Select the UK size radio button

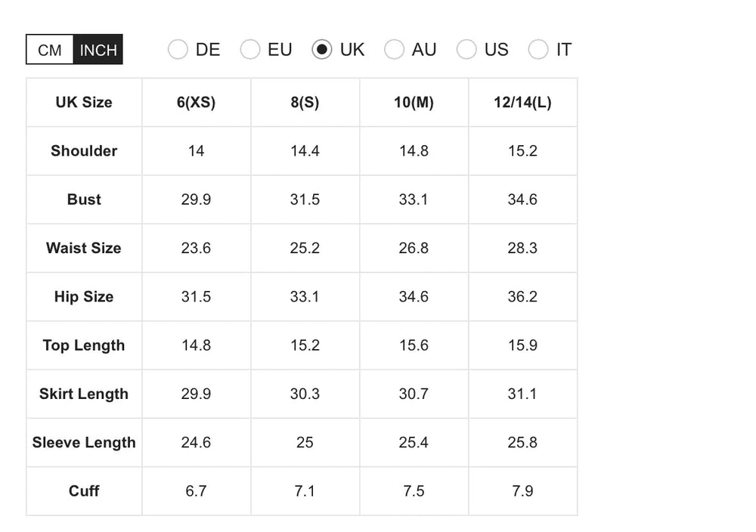(321, 49)
